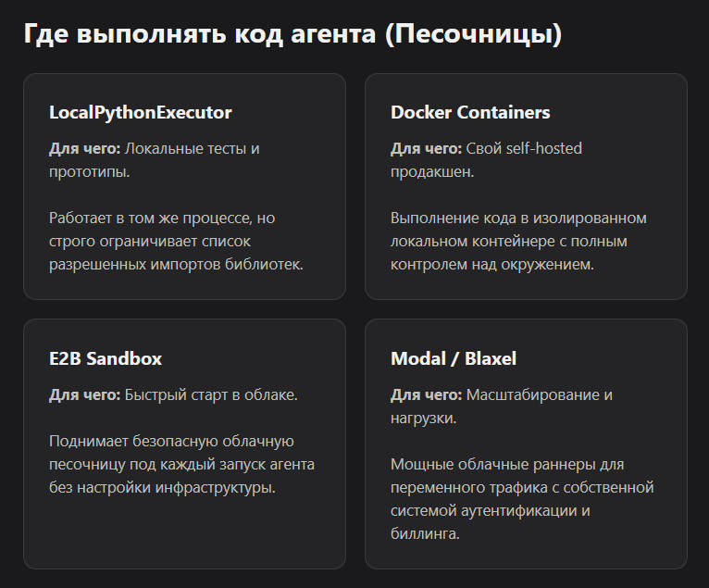Click the 'Для чего' label in LocalPythonExecutor card
The image size is (709, 588).
click(x=84, y=148)
